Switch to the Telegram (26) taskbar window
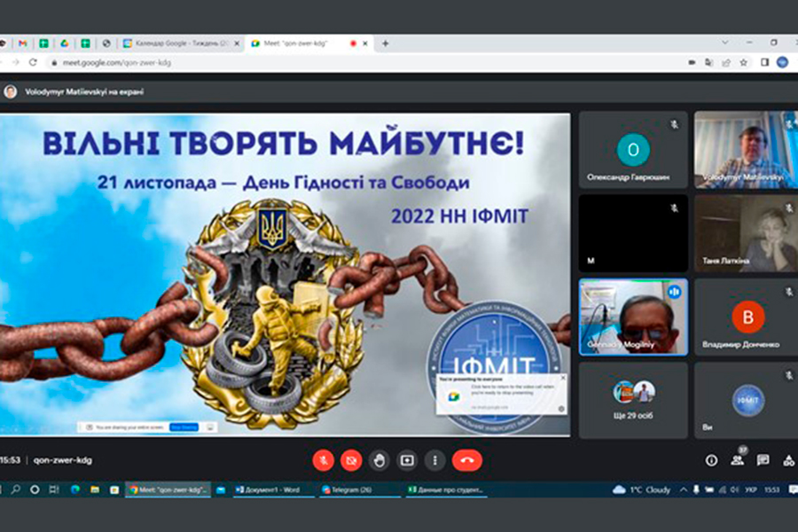 click(x=360, y=489)
